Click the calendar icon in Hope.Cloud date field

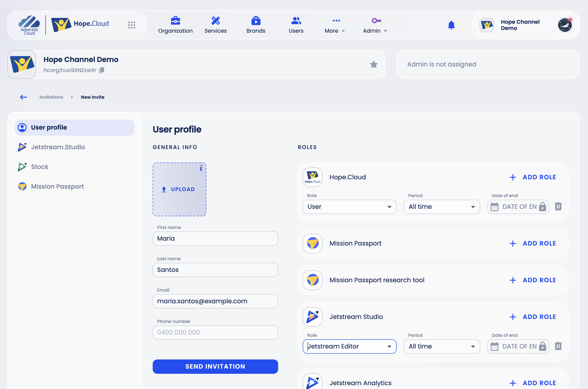(494, 207)
